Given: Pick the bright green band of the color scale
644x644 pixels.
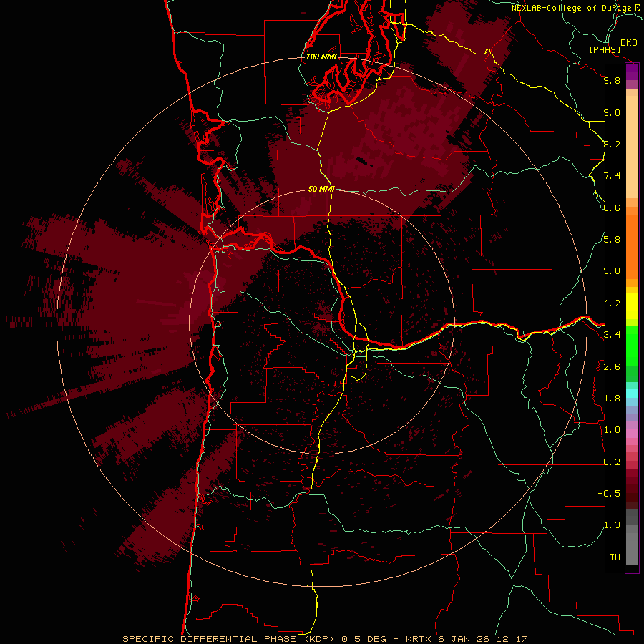Looking at the screenshot, I should point(632,345).
